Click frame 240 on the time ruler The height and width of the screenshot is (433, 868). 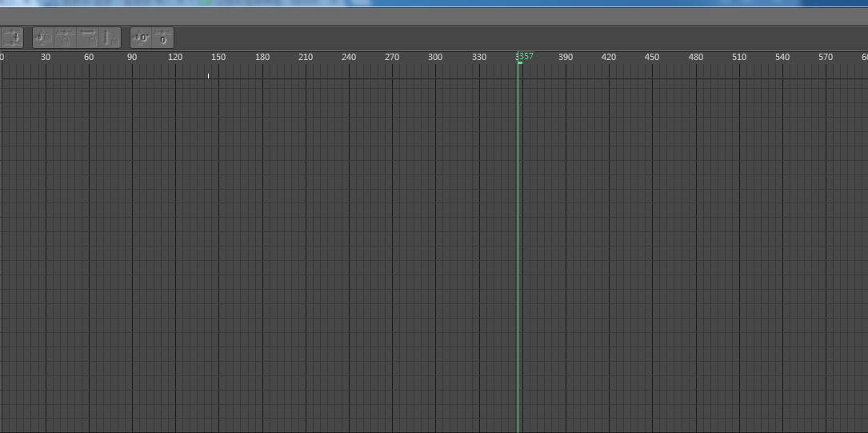349,57
